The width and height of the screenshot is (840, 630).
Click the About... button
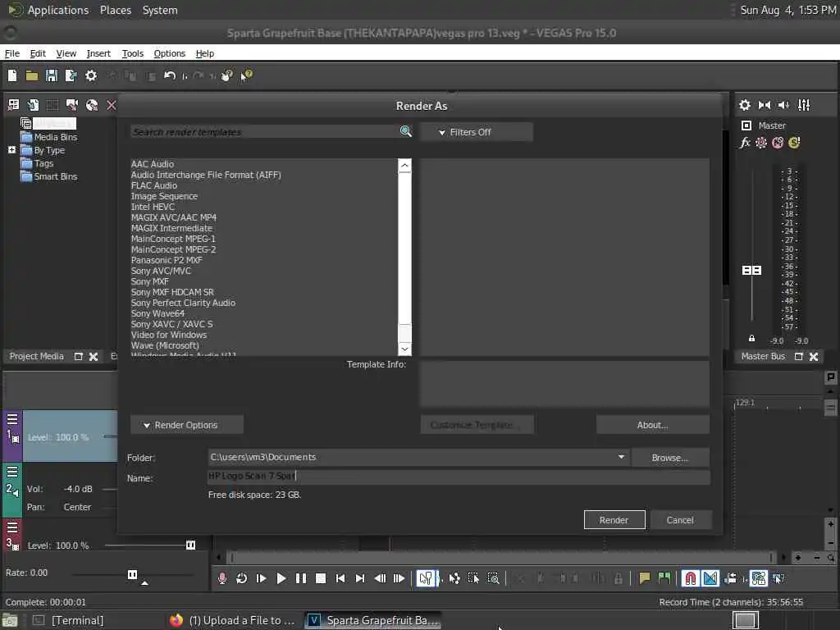coord(652,425)
